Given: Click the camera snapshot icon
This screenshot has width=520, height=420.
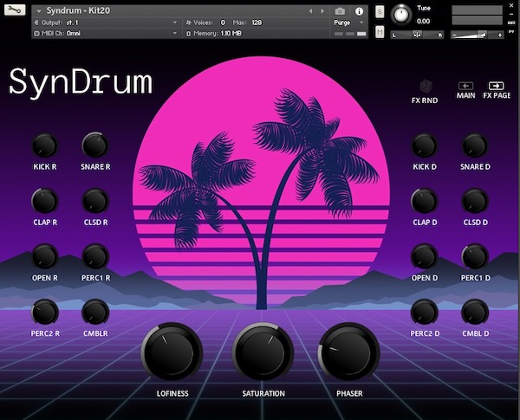Looking at the screenshot, I should pos(340,11).
